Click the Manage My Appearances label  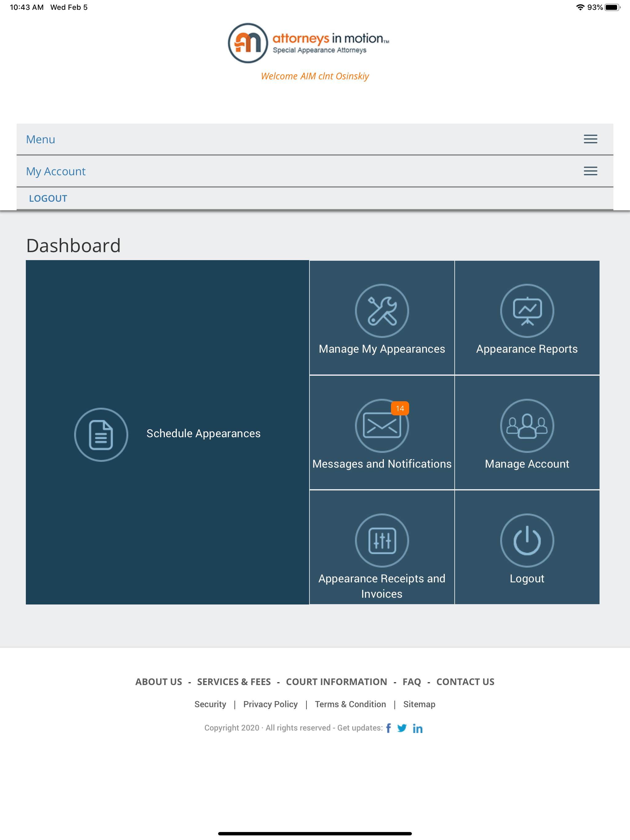tap(382, 349)
